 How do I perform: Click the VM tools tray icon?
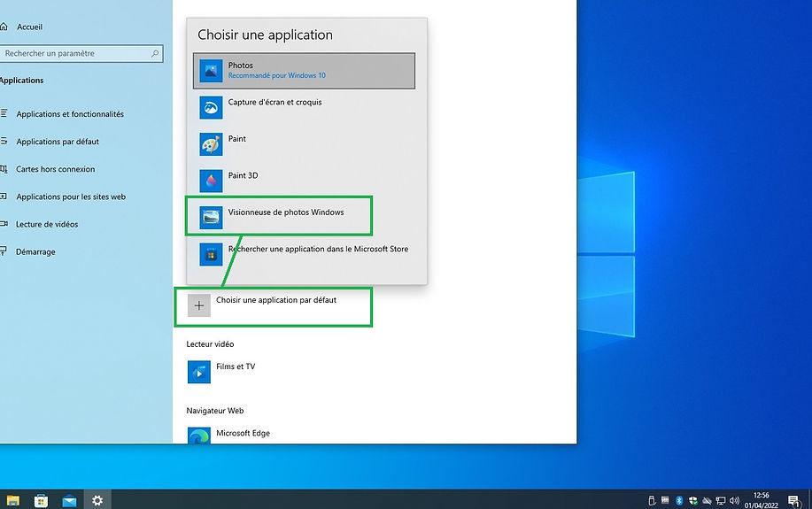click(665, 500)
